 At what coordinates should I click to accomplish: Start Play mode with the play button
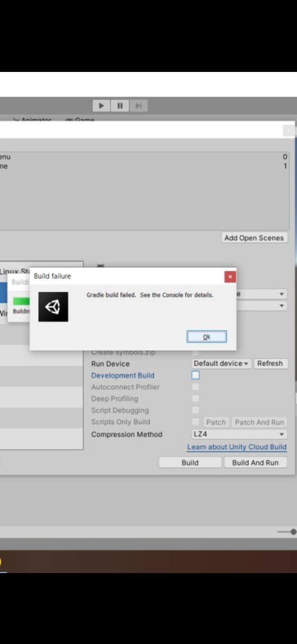(102, 106)
